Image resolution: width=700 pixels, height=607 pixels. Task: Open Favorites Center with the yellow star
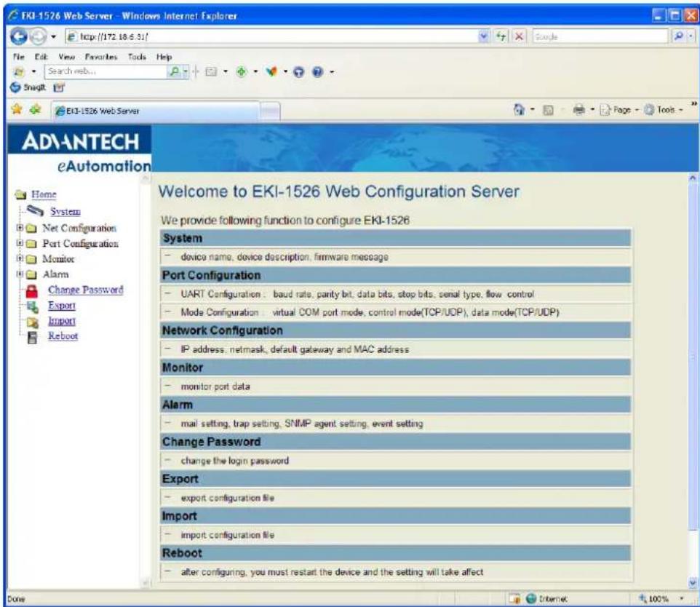[x=17, y=109]
